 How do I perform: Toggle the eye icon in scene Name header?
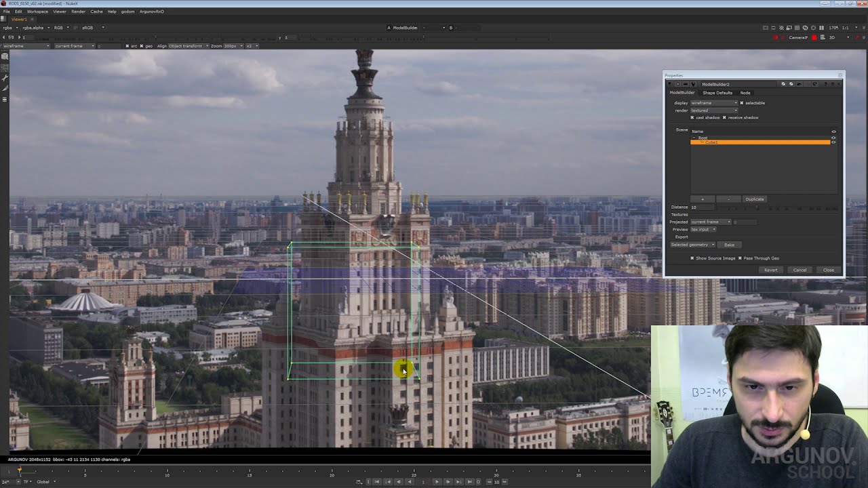(x=833, y=131)
